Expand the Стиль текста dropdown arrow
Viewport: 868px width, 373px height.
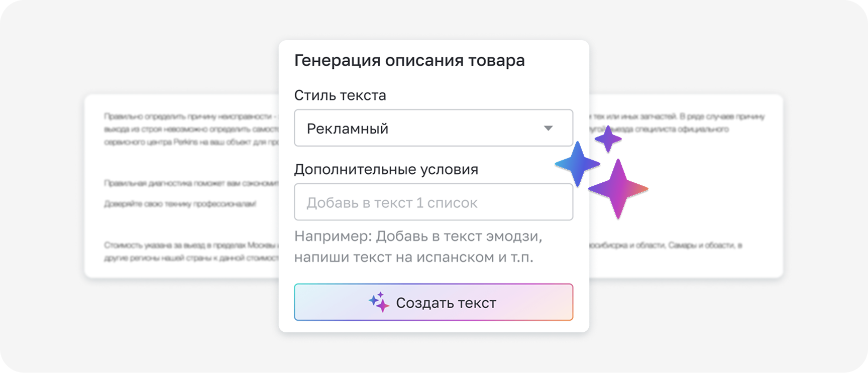(548, 129)
